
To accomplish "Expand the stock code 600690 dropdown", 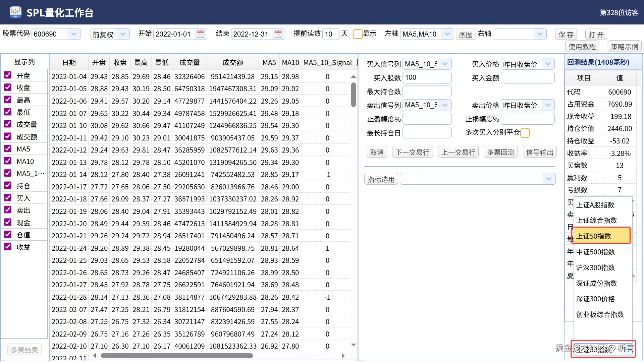I will coord(73,34).
